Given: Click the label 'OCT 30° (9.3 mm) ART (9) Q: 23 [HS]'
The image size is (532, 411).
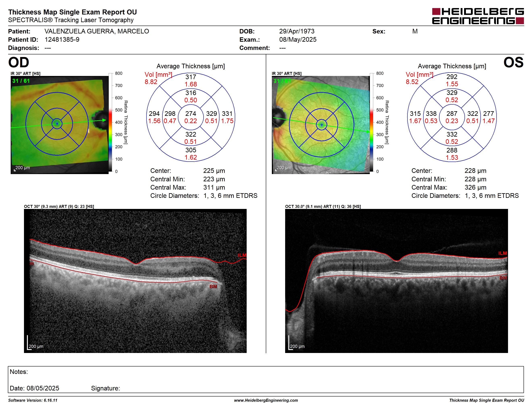Looking at the screenshot, I should tap(59, 206).
